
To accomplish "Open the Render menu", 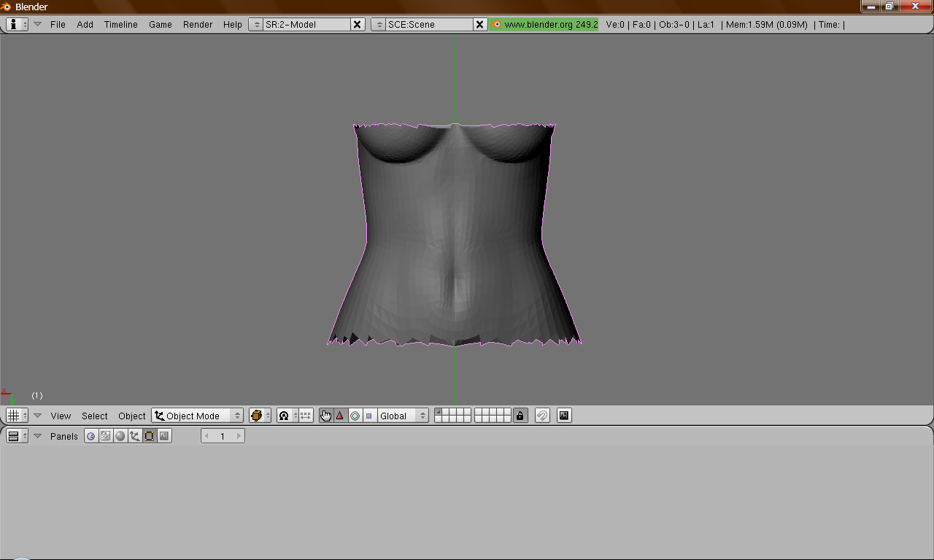I will (x=198, y=24).
